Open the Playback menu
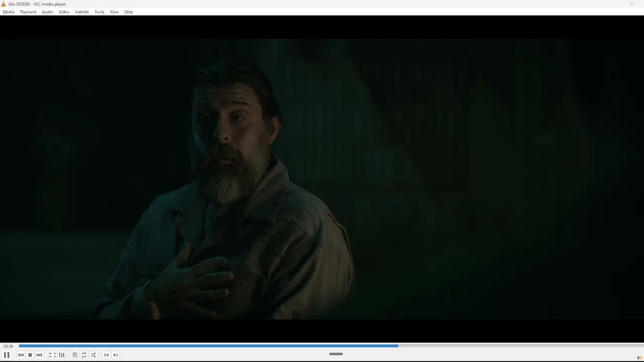This screenshot has width=644, height=362. pyautogui.click(x=28, y=12)
